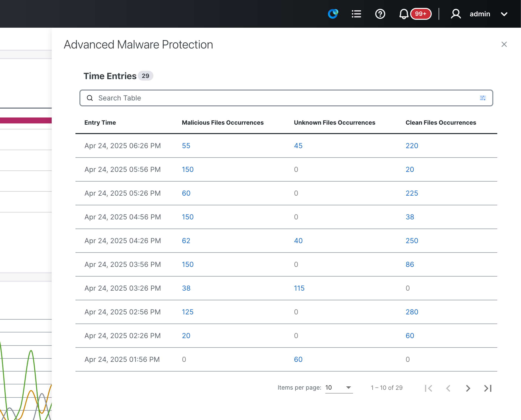Screen dimensions: 521x420
Task: Sort by Malicious Files Occurrences column
Action: pos(223,123)
